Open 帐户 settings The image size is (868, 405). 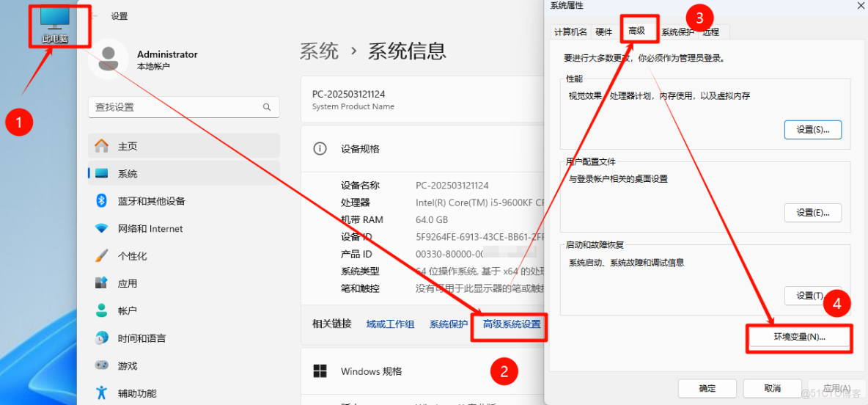(x=184, y=311)
